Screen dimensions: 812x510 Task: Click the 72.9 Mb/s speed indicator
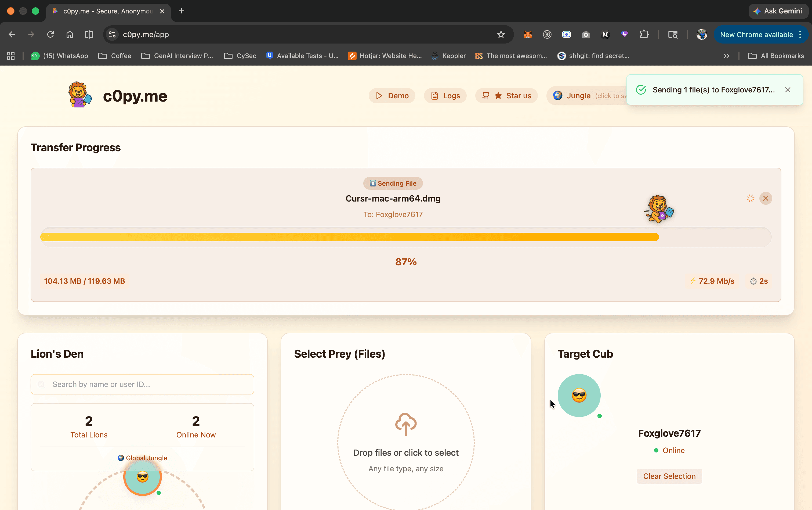click(x=712, y=281)
